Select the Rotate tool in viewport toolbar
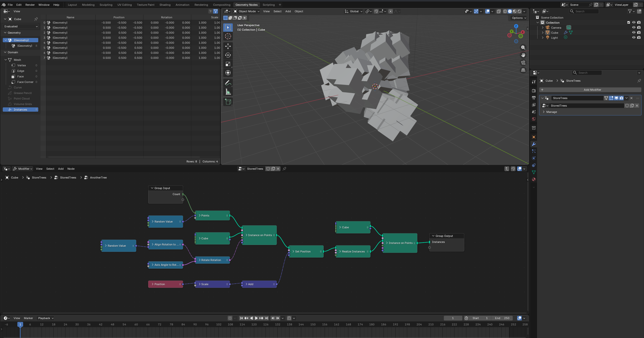Image resolution: width=644 pixels, height=338 pixels. [228, 55]
